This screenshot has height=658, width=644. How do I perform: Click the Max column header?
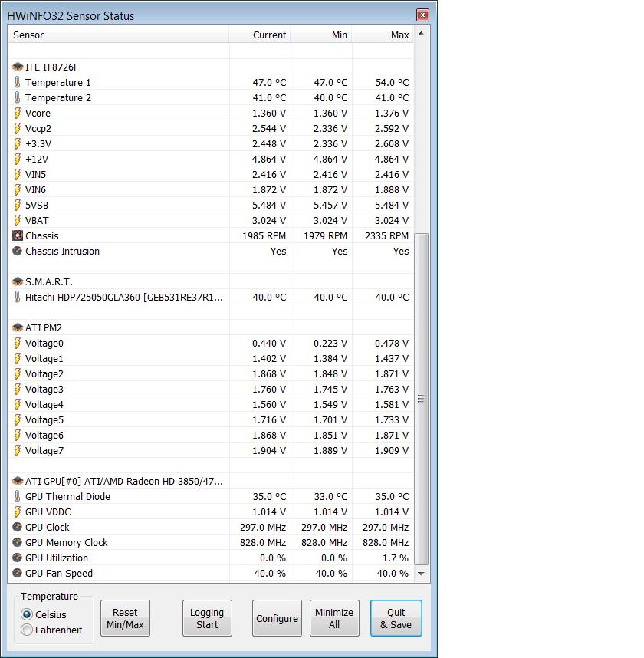click(x=383, y=35)
